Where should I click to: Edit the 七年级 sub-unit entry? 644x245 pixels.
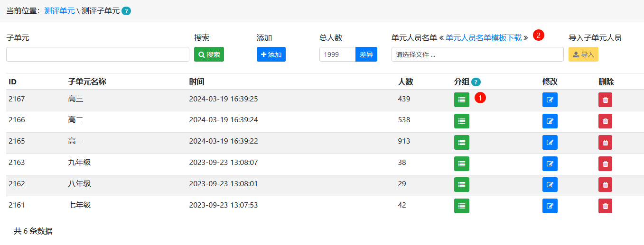coord(550,206)
